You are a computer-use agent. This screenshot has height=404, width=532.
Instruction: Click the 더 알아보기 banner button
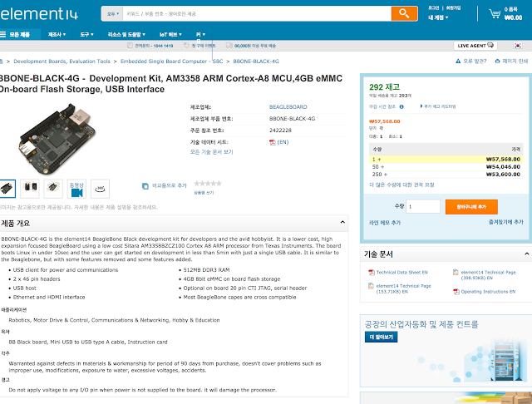[381, 337]
